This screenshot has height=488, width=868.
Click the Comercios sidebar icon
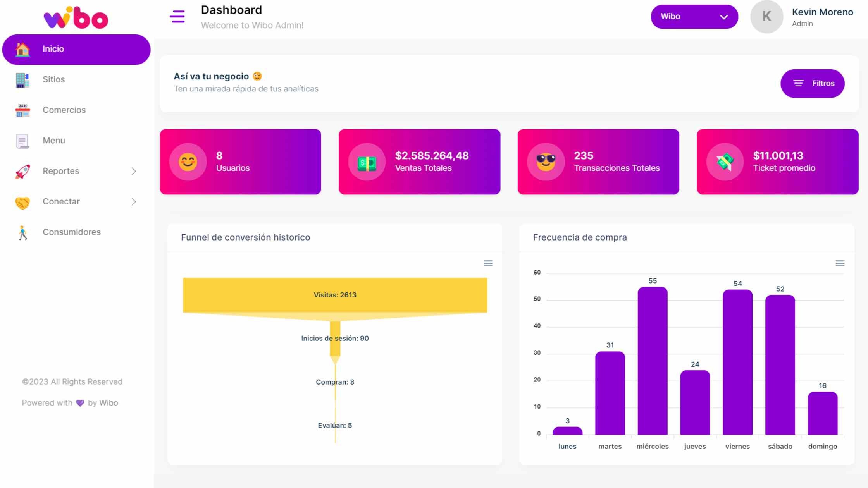(22, 110)
